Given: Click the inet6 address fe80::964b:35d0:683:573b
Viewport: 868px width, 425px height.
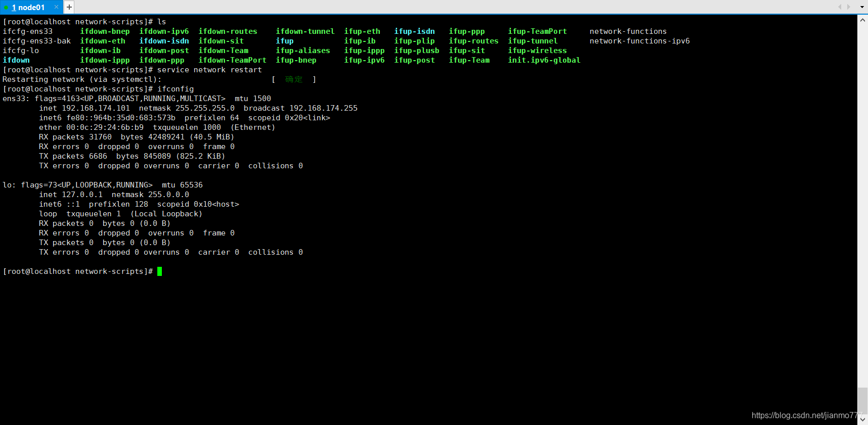Looking at the screenshot, I should click(121, 118).
